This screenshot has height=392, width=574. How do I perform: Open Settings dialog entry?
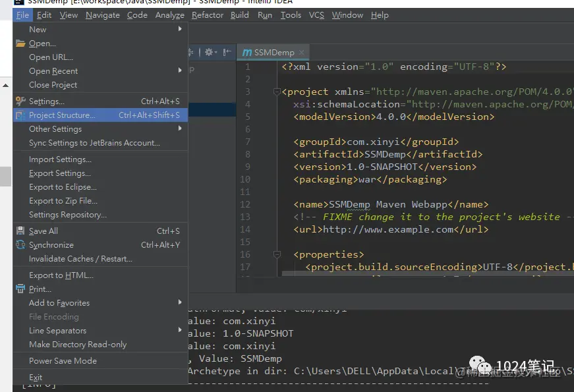click(100, 101)
